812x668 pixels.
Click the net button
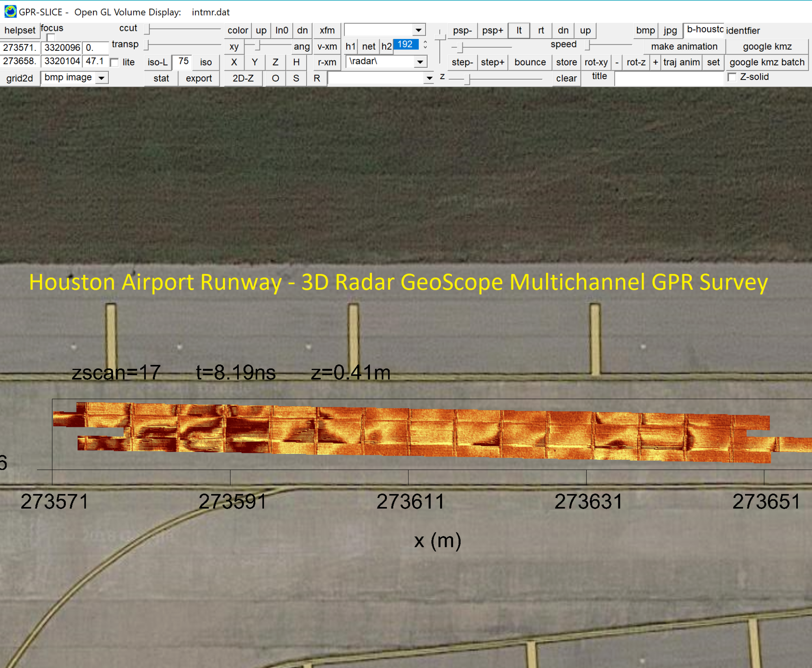tap(369, 47)
